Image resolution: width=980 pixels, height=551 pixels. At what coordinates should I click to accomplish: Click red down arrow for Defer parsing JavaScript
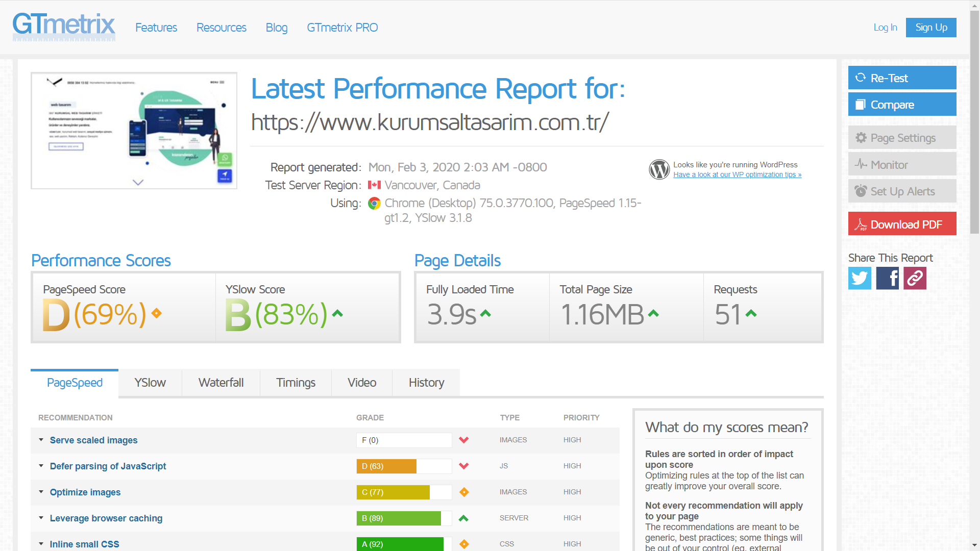click(x=463, y=466)
